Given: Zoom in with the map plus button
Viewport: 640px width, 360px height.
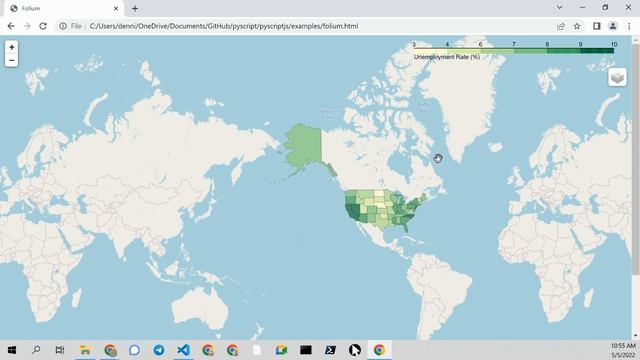Looking at the screenshot, I should coord(11,47).
